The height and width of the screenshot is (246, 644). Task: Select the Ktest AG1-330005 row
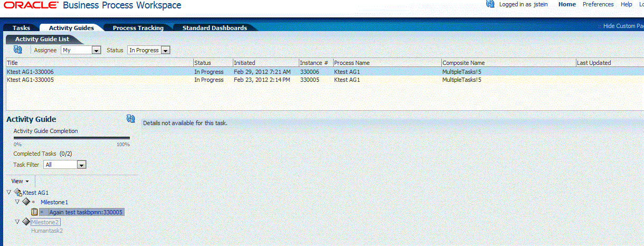click(x=30, y=80)
